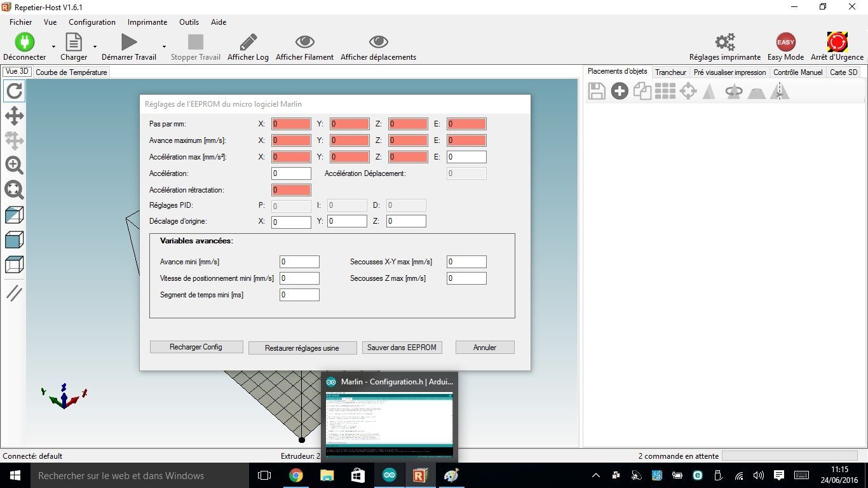The image size is (868, 488).
Task: Click the add object plus icon
Action: pyautogui.click(x=620, y=91)
